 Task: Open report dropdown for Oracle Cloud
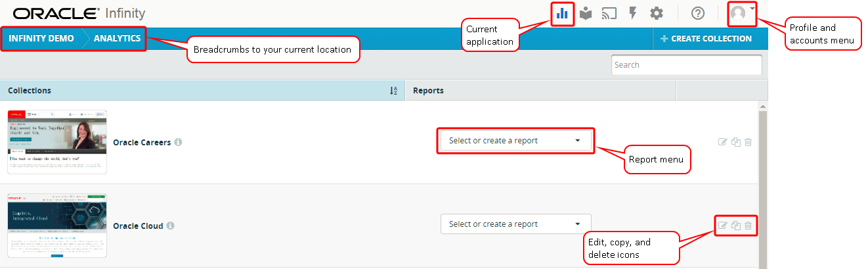pyautogui.click(x=515, y=224)
